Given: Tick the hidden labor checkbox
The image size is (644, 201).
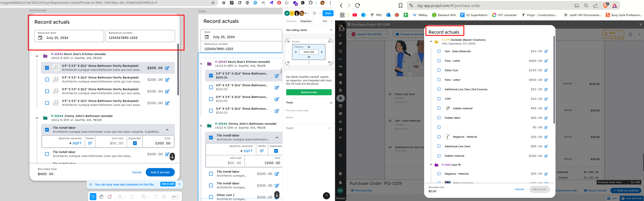Looking at the screenshot, I should click(x=439, y=118).
